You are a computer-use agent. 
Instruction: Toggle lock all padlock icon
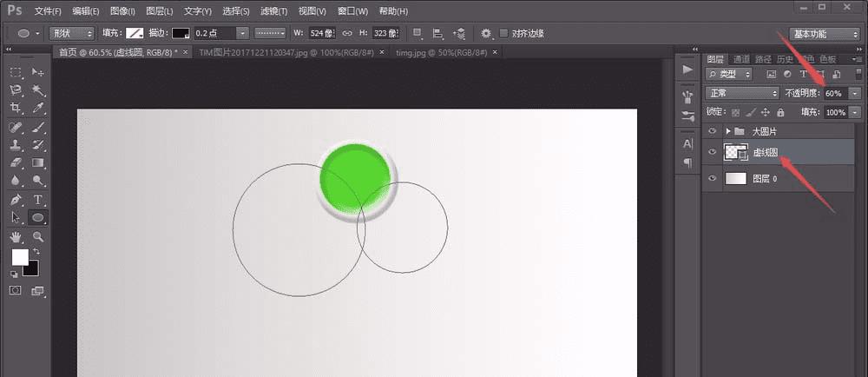(x=780, y=112)
